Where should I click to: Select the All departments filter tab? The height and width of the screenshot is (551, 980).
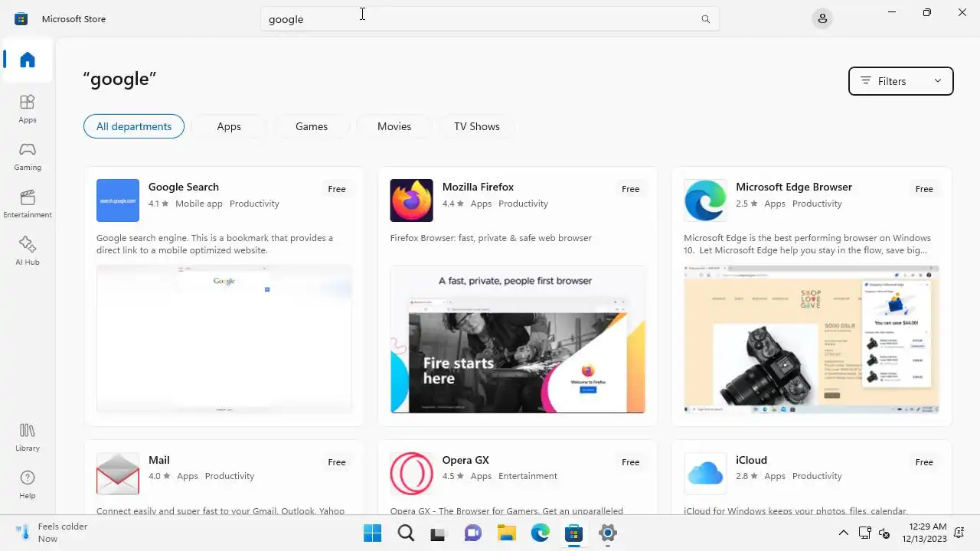(134, 126)
